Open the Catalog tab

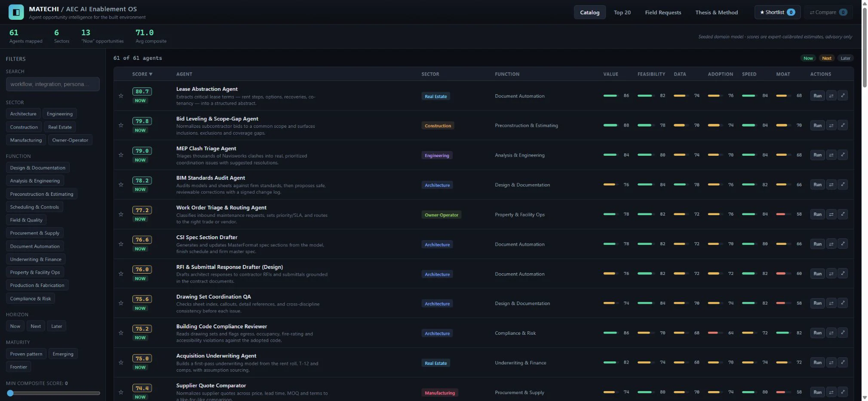[x=589, y=12]
